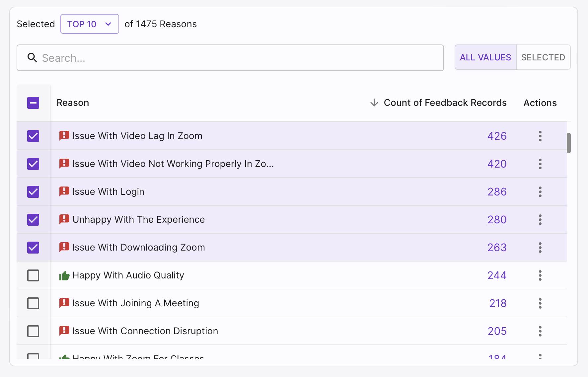Click into the Search reasons field
The image size is (588, 377).
tap(230, 58)
